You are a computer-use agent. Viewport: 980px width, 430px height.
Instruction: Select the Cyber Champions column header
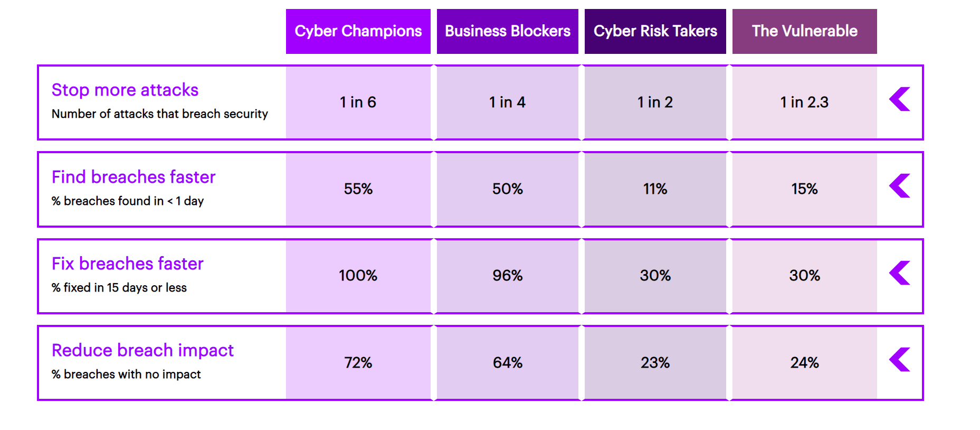click(358, 31)
